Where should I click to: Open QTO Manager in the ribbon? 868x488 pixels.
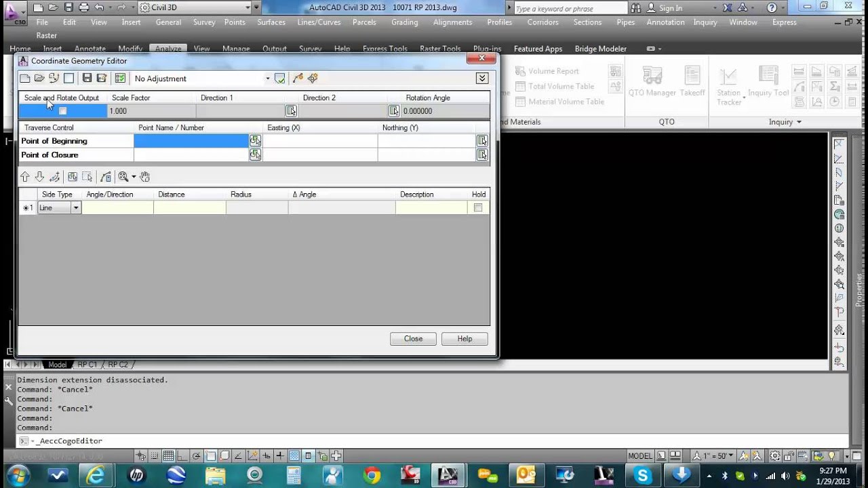coord(652,82)
